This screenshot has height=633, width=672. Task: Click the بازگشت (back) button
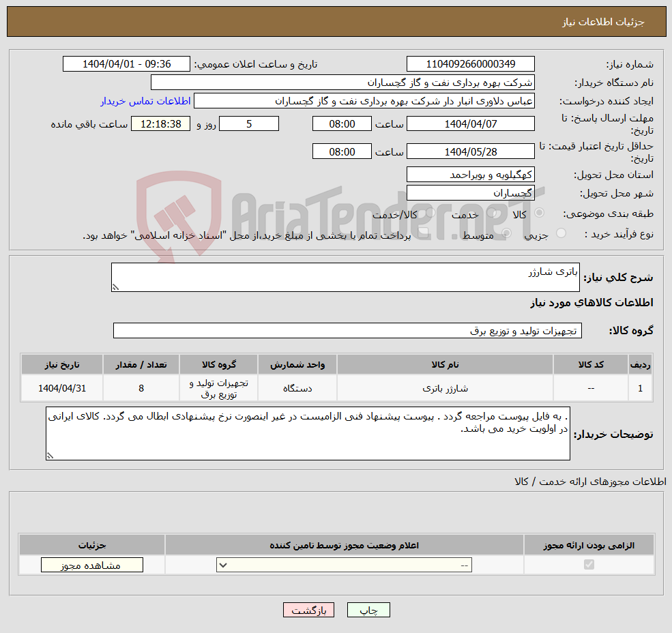tap(308, 610)
